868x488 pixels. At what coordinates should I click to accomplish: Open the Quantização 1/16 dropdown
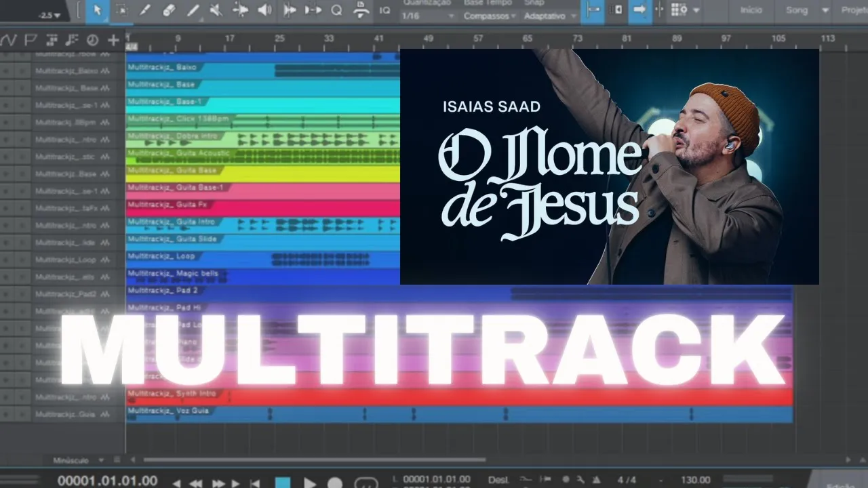[427, 16]
